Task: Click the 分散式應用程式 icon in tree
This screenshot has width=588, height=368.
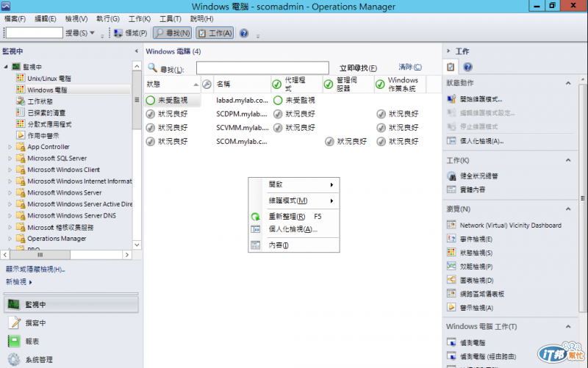Action: click(21, 124)
